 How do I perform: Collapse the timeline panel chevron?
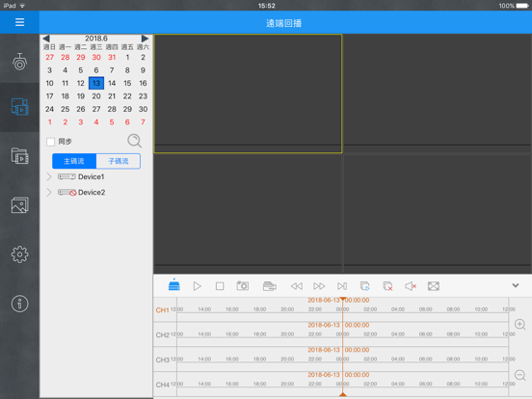(516, 285)
